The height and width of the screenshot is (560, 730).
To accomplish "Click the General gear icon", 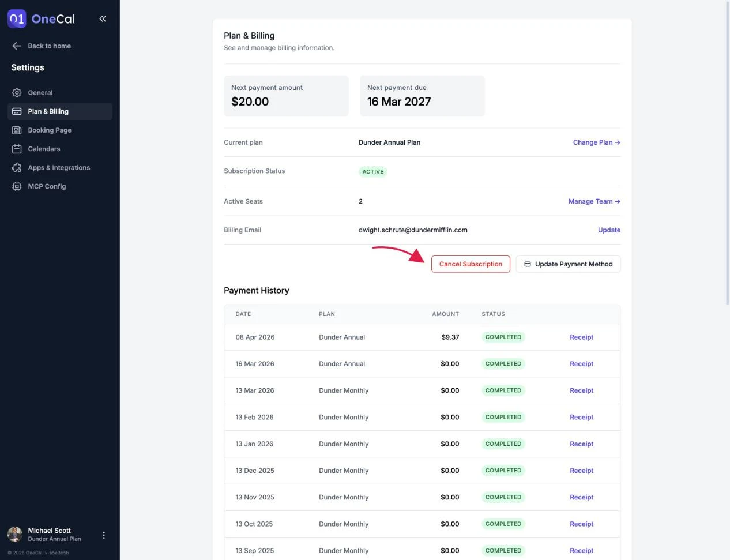I will 17,93.
